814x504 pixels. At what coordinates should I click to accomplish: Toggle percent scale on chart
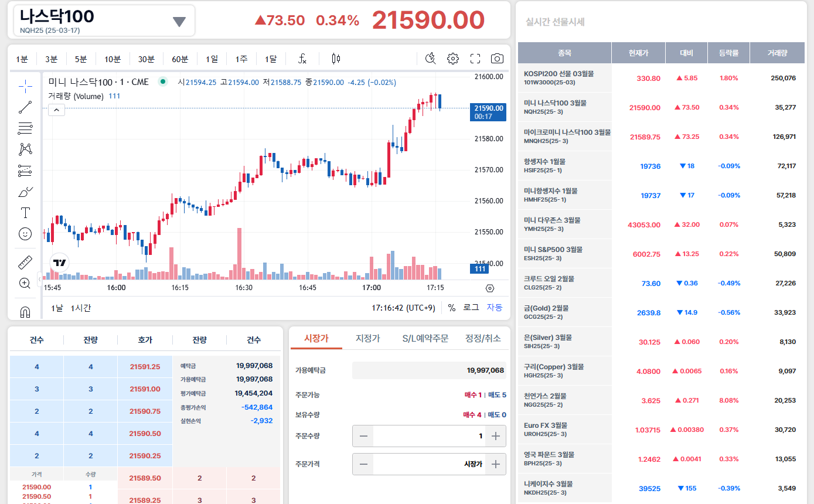(451, 308)
